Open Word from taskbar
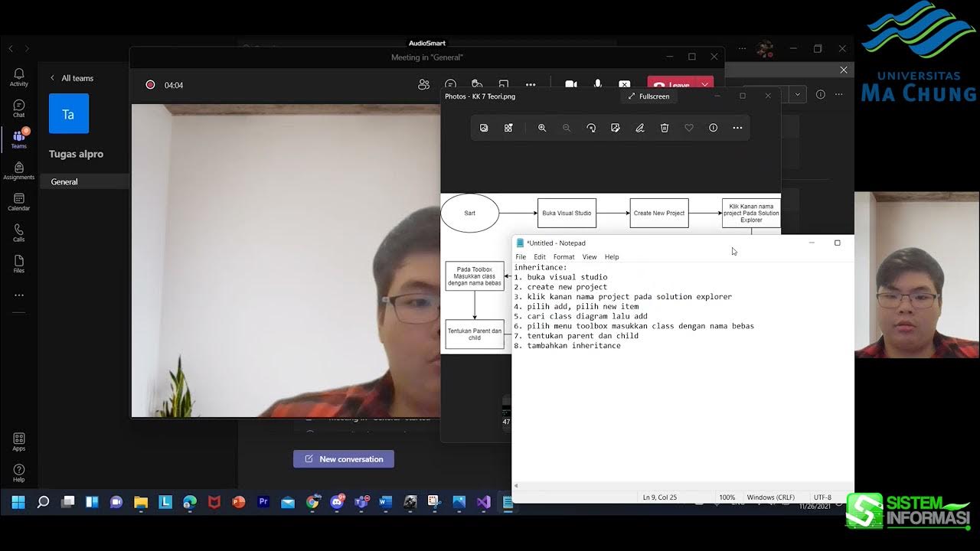This screenshot has height=551, width=980. coord(385,502)
